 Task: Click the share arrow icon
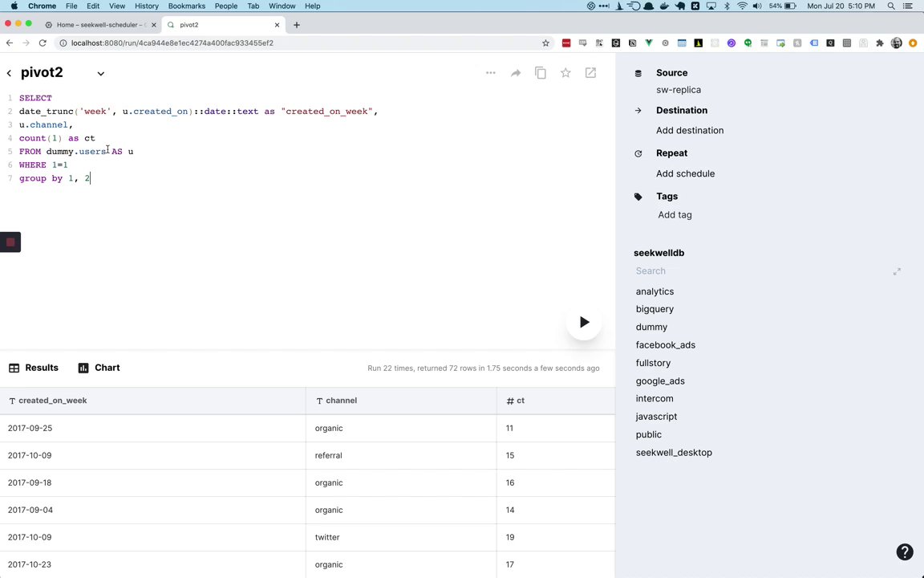(516, 73)
